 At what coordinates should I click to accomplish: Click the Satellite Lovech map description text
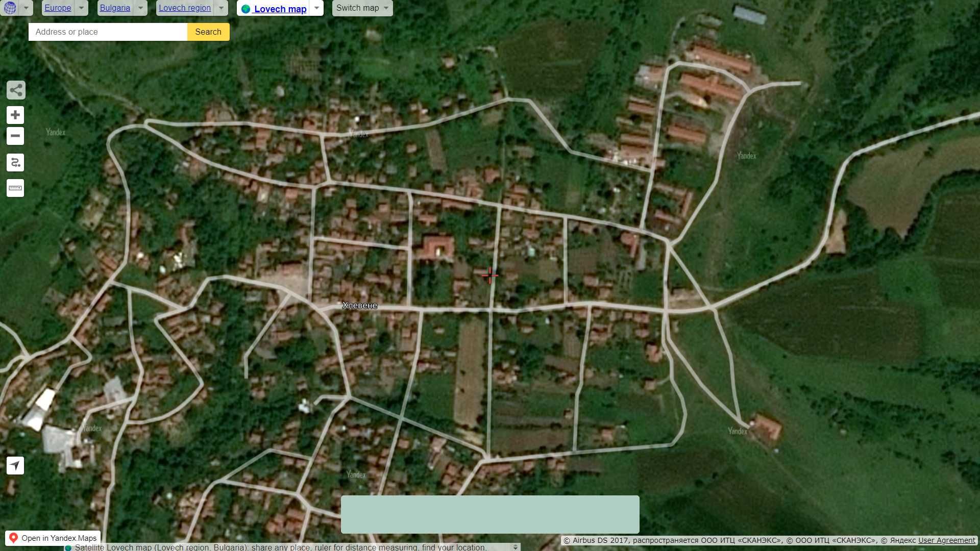click(x=281, y=547)
